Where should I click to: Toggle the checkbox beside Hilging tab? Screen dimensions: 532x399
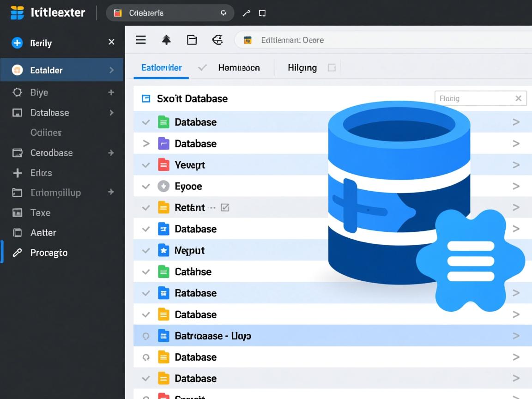point(331,68)
